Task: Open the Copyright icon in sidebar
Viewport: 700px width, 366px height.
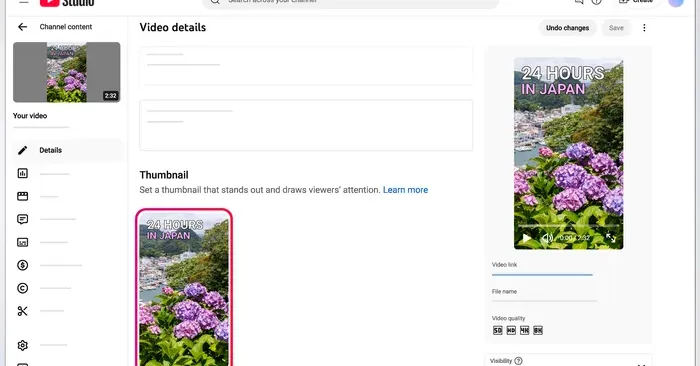Action: pos(22,288)
